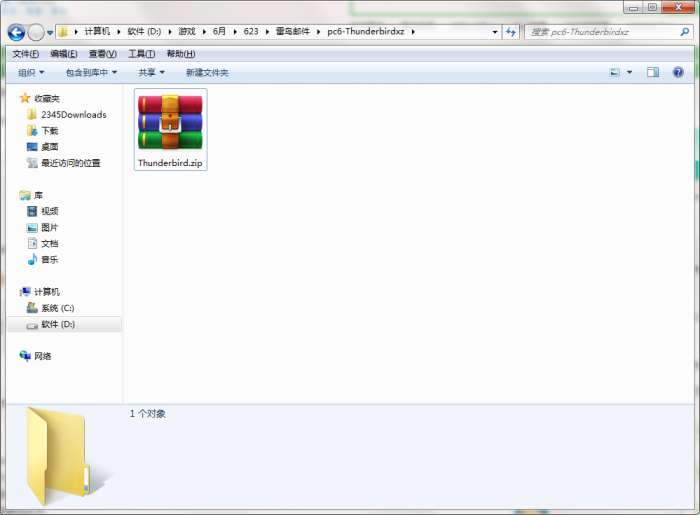The width and height of the screenshot is (700, 515).
Task: Expand arrow after 游戏 in address path
Action: [204, 32]
